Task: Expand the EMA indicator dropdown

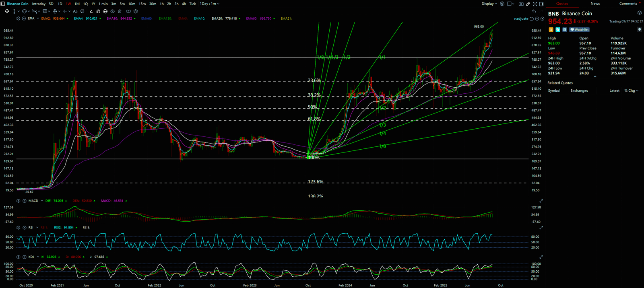Action: click(x=38, y=19)
